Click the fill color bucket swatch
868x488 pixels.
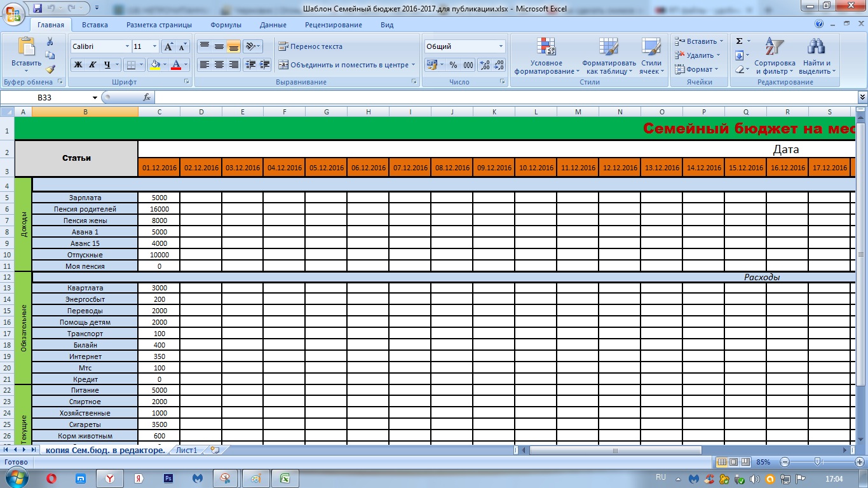(154, 65)
